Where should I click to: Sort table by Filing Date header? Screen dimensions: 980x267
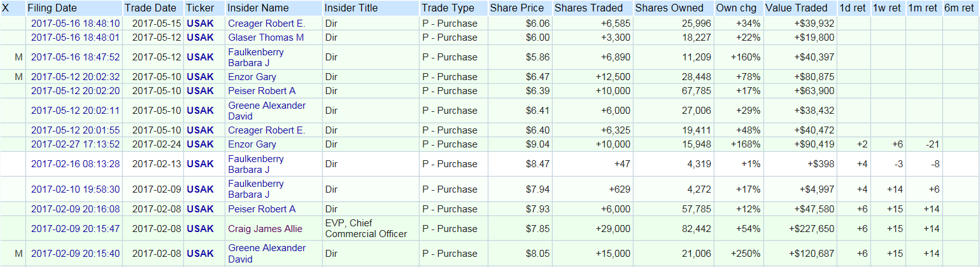point(52,8)
